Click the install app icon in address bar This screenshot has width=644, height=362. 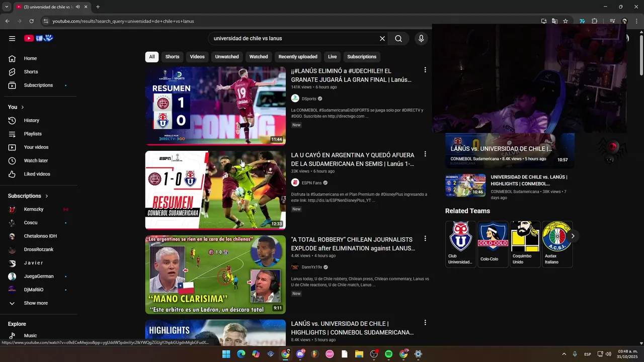[x=544, y=21]
